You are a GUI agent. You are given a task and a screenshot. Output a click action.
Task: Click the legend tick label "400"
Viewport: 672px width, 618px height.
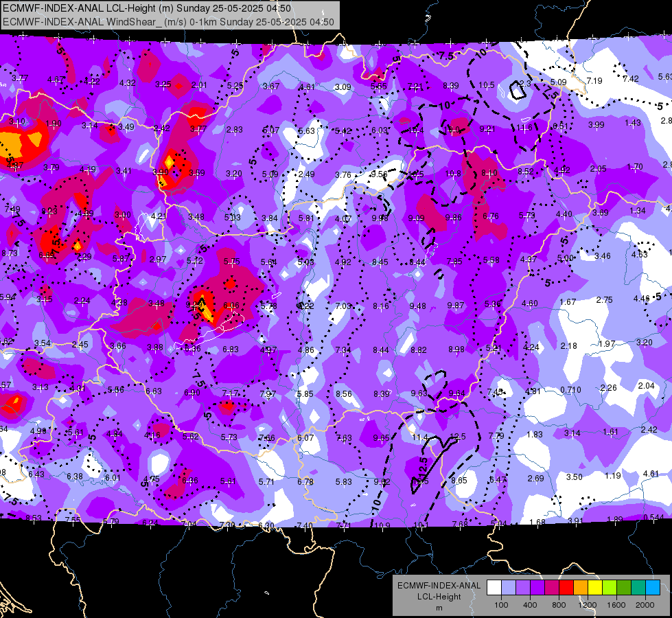[530, 605]
